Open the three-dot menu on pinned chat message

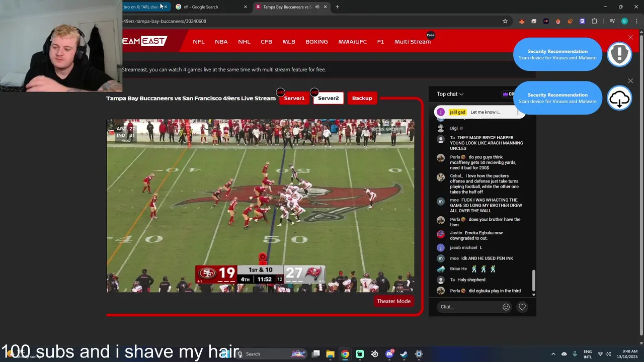518,112
